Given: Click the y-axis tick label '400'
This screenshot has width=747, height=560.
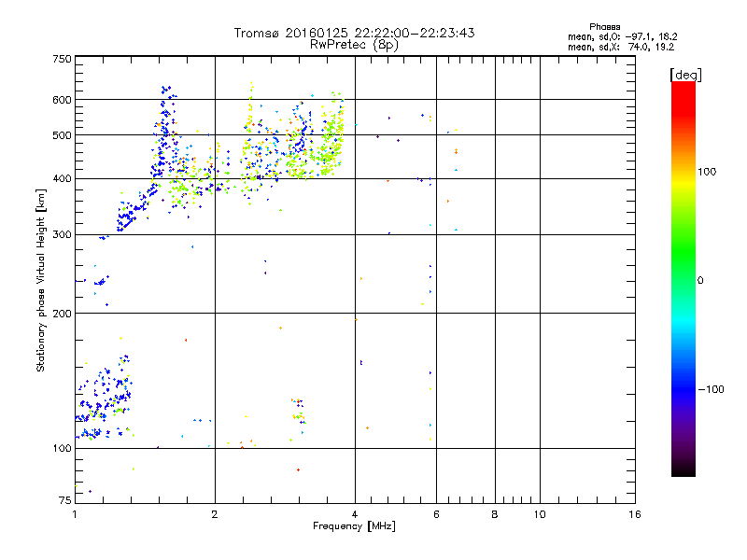Looking at the screenshot, I should [62, 179].
